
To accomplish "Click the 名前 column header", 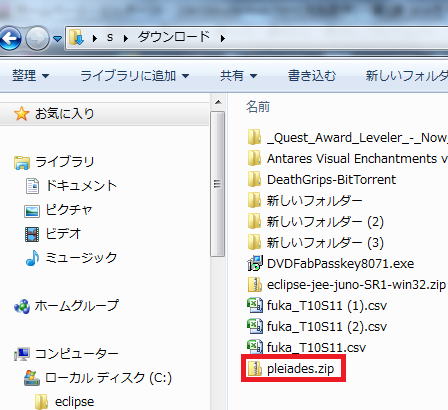I will tap(258, 107).
